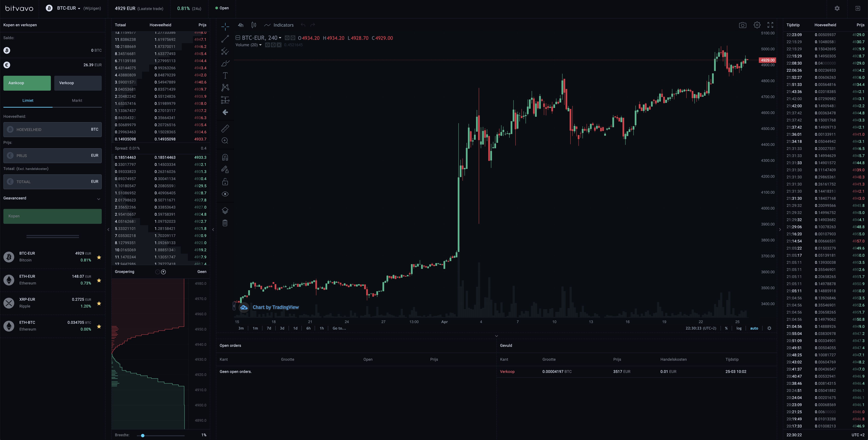Collapse chart bottom panel chevron

coord(496,336)
